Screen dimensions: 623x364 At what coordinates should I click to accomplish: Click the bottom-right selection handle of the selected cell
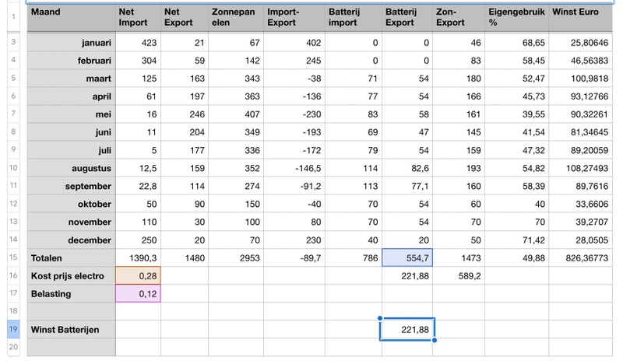point(433,339)
